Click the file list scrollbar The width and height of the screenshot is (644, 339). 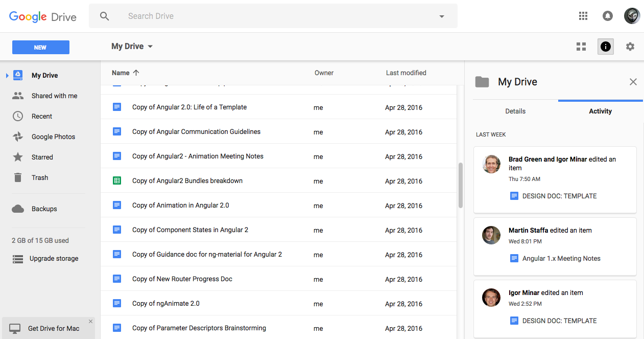(x=461, y=185)
